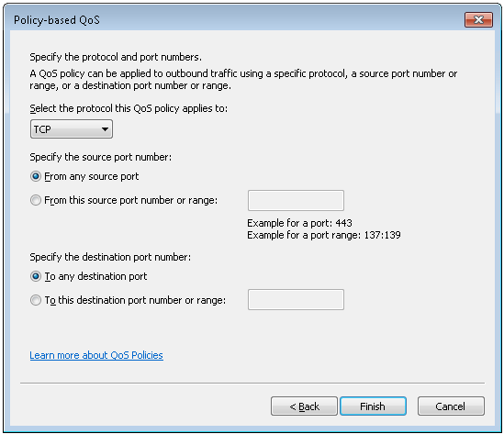Click 'Specify the source port number:' label
This screenshot has width=504, height=434.
(101, 157)
